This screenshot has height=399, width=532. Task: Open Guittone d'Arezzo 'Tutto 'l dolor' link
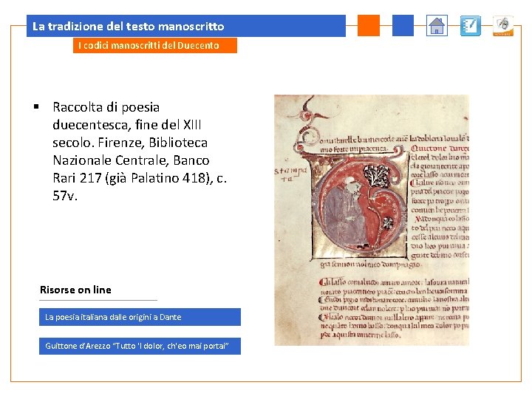click(140, 346)
